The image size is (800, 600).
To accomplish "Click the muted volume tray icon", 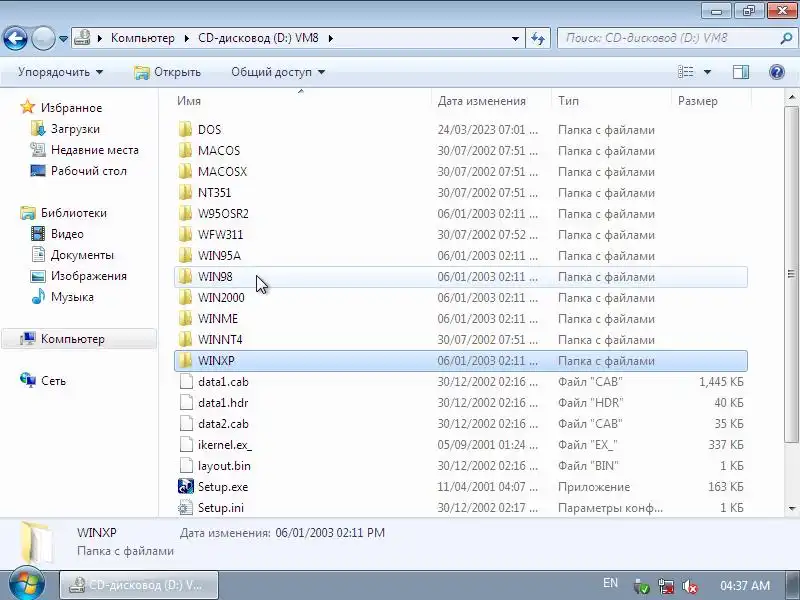I will pyautogui.click(x=690, y=587).
